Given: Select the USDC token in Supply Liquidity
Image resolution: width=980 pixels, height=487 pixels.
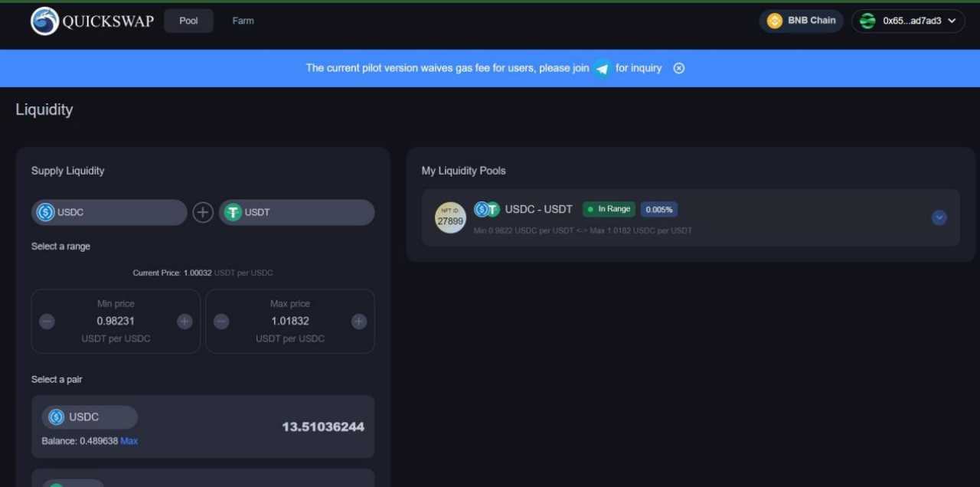Looking at the screenshot, I should click(x=109, y=212).
